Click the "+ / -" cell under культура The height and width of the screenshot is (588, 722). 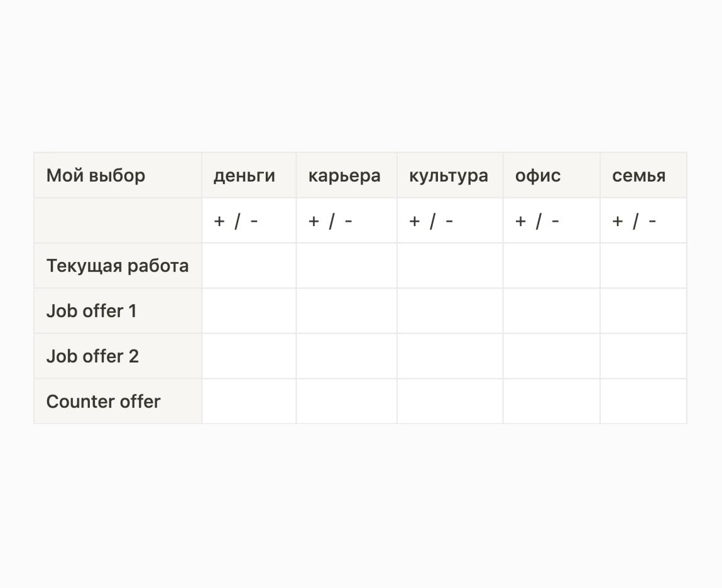450,220
